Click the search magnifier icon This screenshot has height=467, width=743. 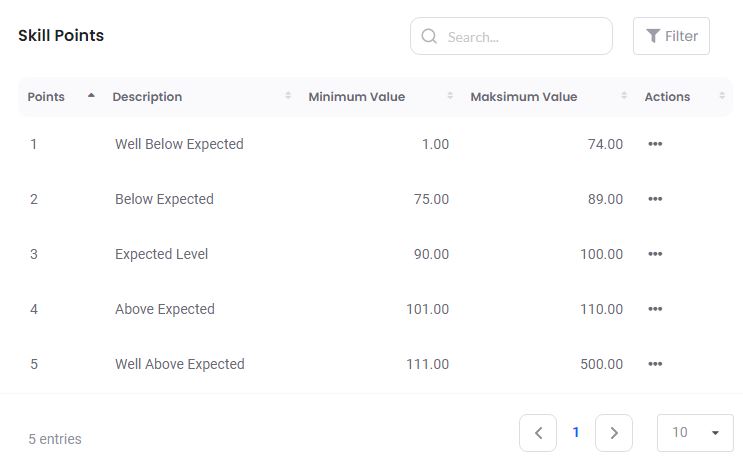(429, 37)
